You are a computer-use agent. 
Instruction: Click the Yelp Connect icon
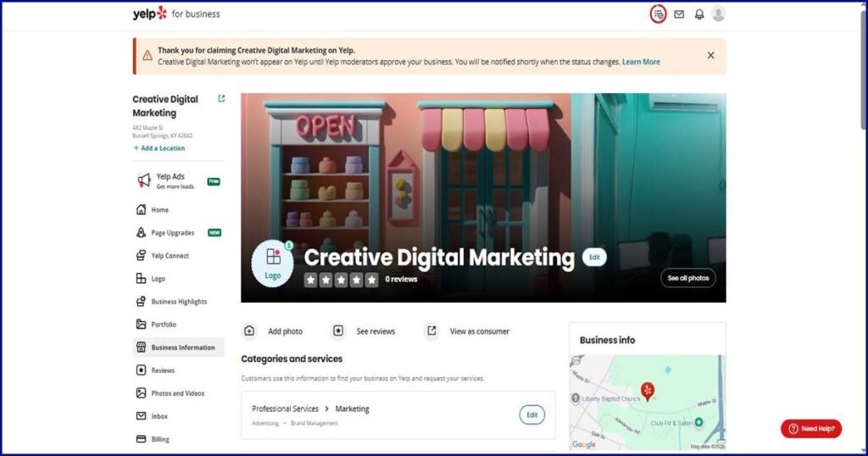(x=142, y=256)
